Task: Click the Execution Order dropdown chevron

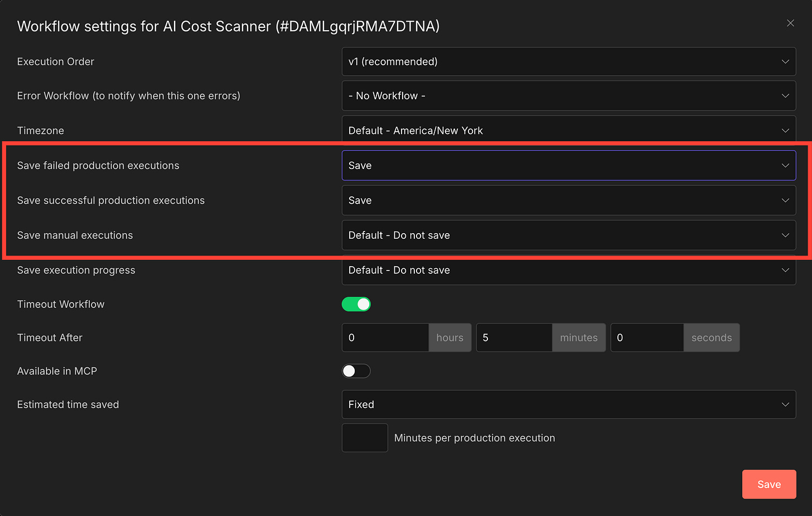Action: [785, 61]
